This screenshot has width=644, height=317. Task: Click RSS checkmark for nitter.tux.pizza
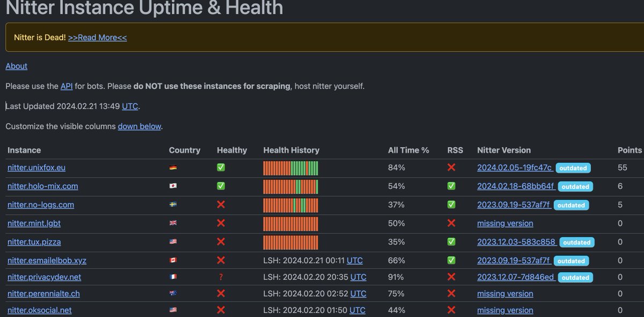(x=451, y=242)
